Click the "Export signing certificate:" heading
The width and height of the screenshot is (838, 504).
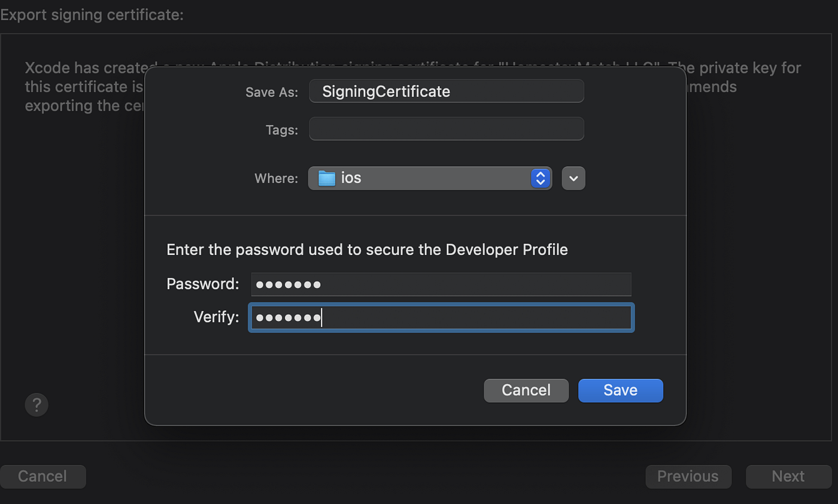[x=92, y=15]
